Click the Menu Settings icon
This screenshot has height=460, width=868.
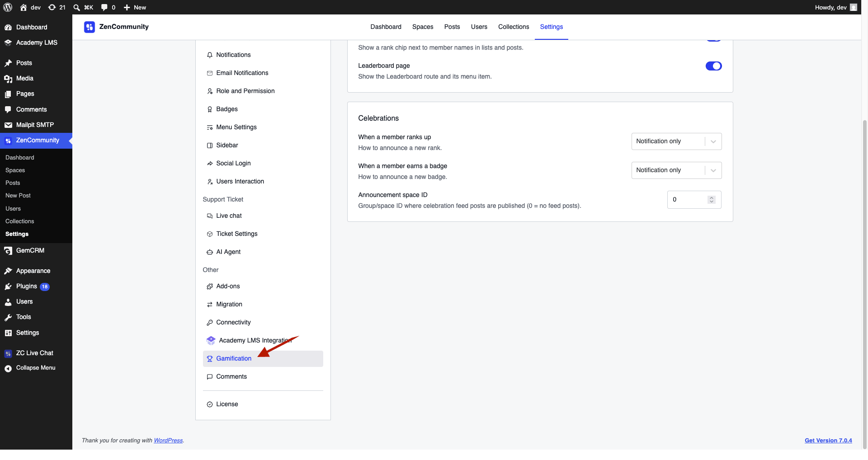coord(210,127)
